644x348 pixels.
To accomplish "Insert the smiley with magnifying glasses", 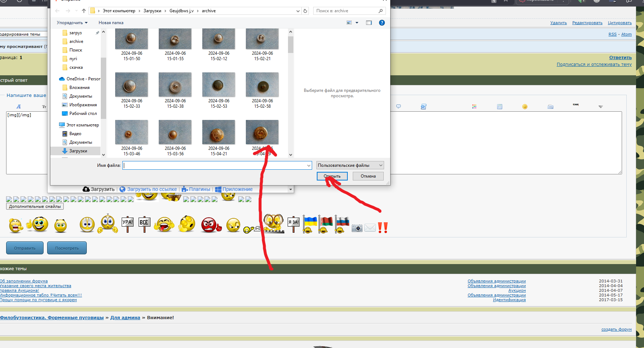I will click(x=274, y=223).
